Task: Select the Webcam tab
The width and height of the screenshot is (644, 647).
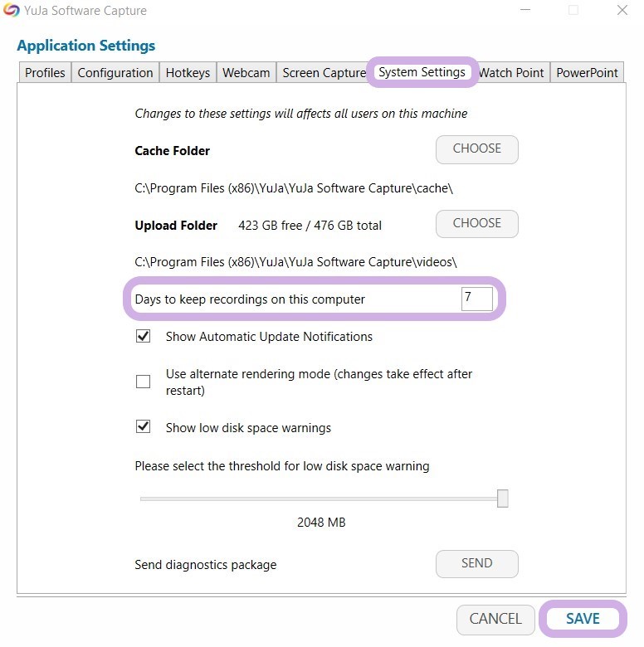Action: (246, 73)
